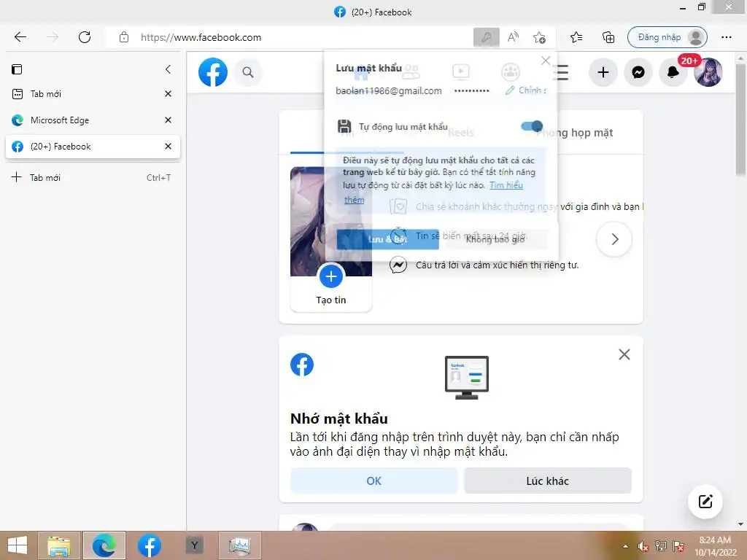Open the password key icon in address bar
The image size is (747, 560).
pos(487,37)
